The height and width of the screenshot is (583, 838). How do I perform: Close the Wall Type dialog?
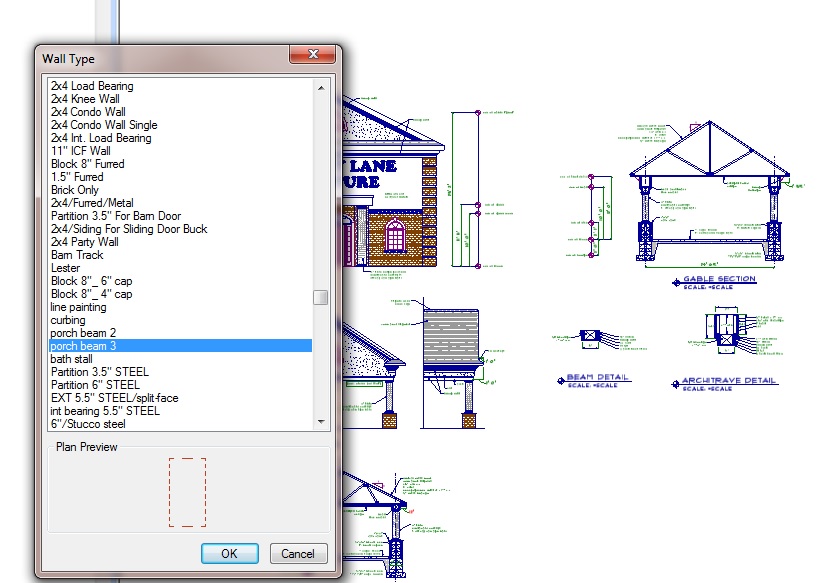[x=312, y=55]
